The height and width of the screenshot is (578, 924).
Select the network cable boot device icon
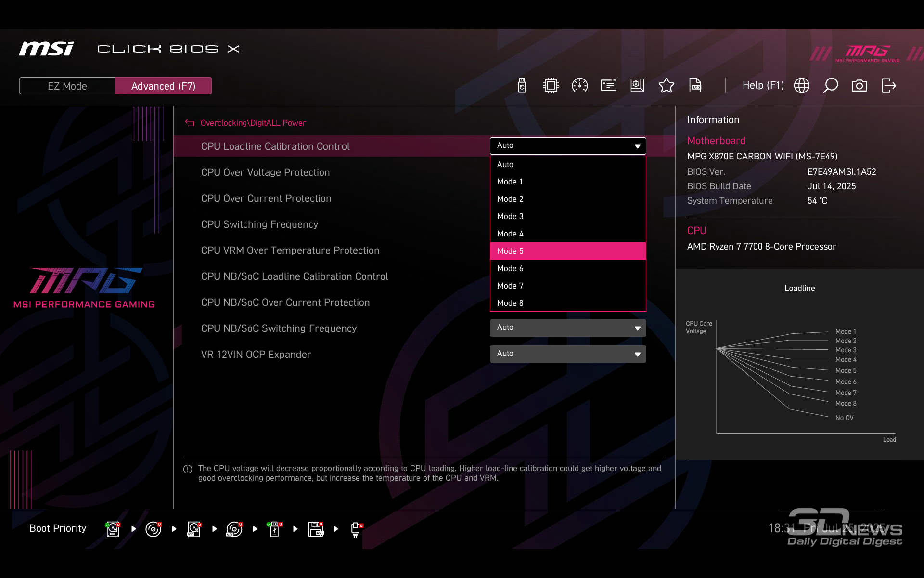[356, 529]
